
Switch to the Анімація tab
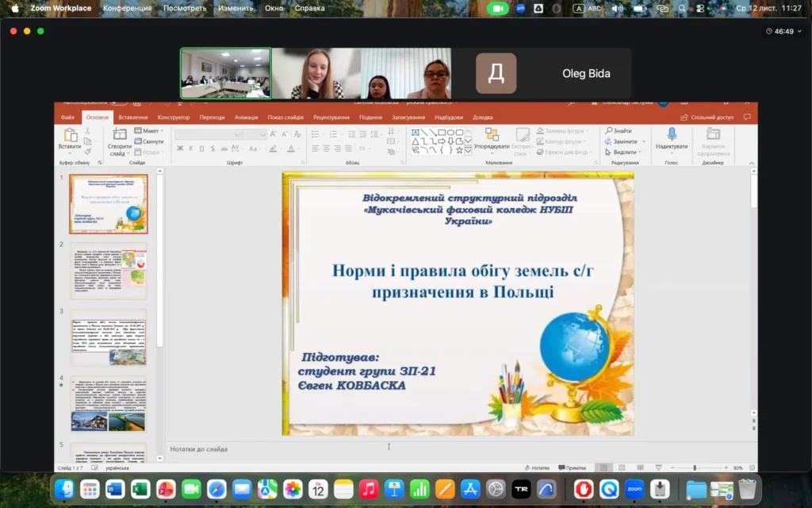(246, 117)
